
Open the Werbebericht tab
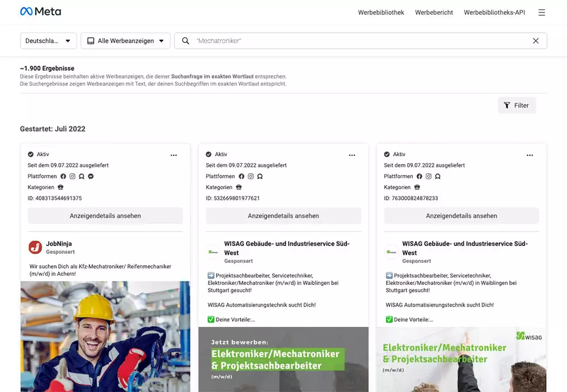click(x=434, y=12)
